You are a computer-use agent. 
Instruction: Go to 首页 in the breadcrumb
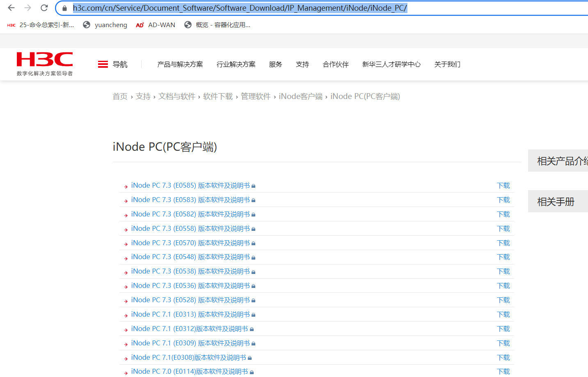pos(120,97)
